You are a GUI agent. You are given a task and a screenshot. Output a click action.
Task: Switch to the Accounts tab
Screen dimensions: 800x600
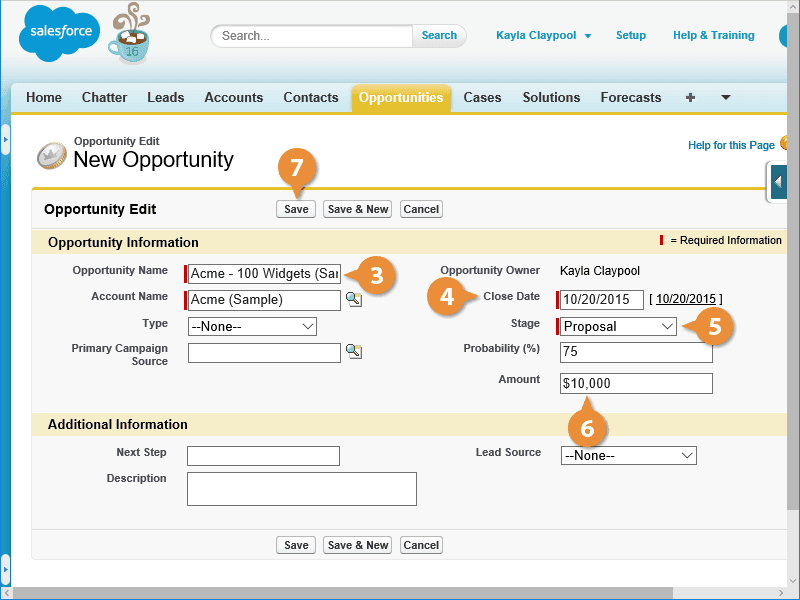point(234,97)
